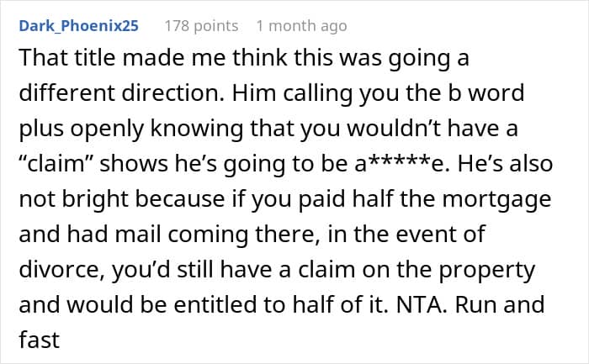This screenshot has width=589, height=364.
Task: Open Dark_Phoenix25 user profile
Action: click(x=79, y=26)
